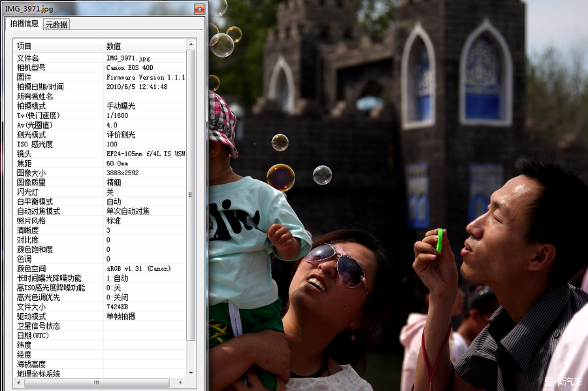Viewport: 588px width, 391px height.
Task: Select the 7424KB file size value
Action: pyautogui.click(x=118, y=307)
